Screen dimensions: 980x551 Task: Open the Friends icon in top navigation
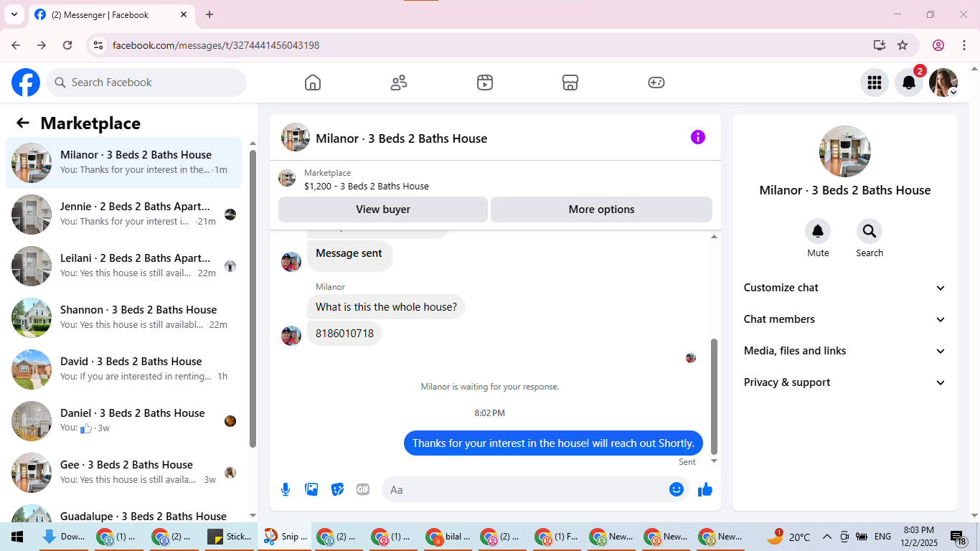click(399, 83)
